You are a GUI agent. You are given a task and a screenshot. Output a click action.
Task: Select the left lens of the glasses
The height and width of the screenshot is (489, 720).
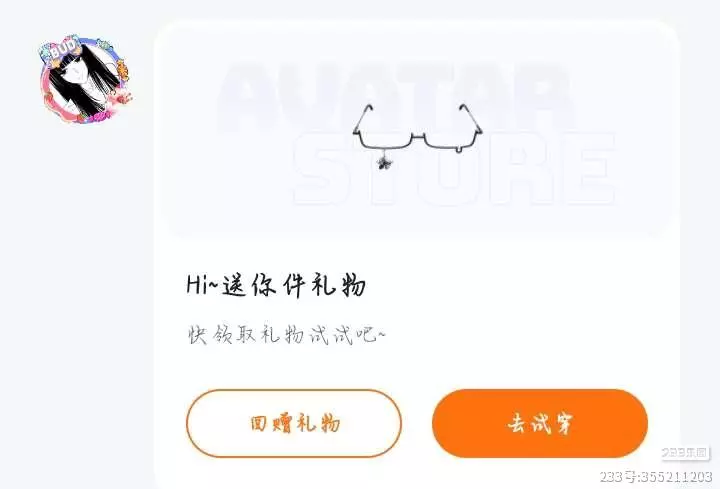(386, 140)
